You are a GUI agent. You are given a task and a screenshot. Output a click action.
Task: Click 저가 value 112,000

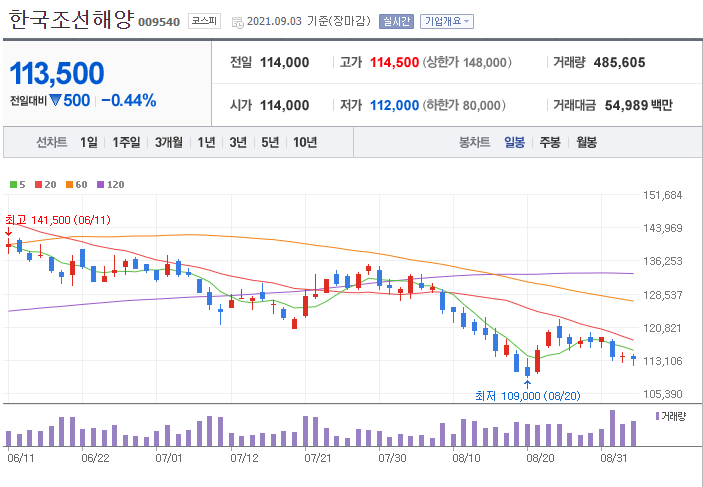[395, 105]
